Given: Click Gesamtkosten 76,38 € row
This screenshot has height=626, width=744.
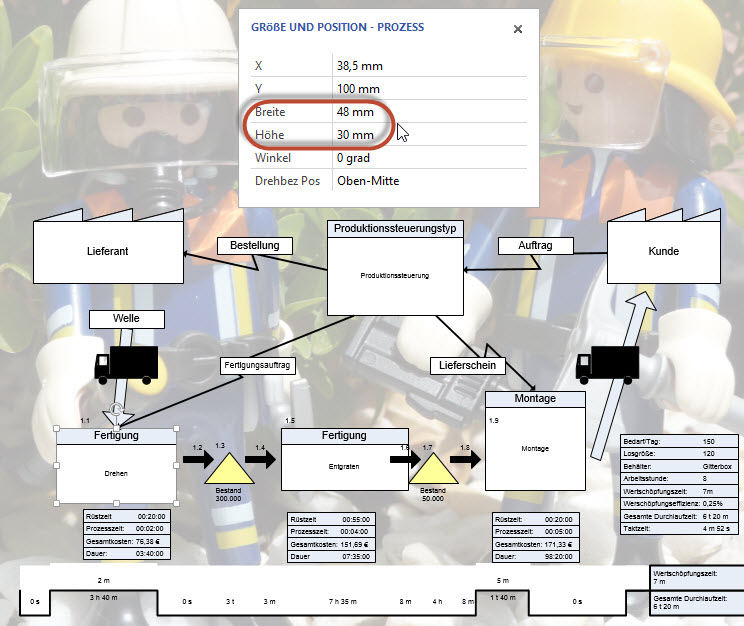Looking at the screenshot, I should click(x=126, y=542).
